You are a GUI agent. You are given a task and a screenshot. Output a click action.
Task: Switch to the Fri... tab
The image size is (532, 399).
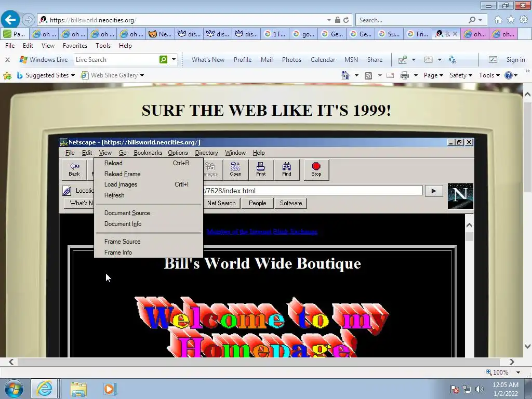(418, 34)
